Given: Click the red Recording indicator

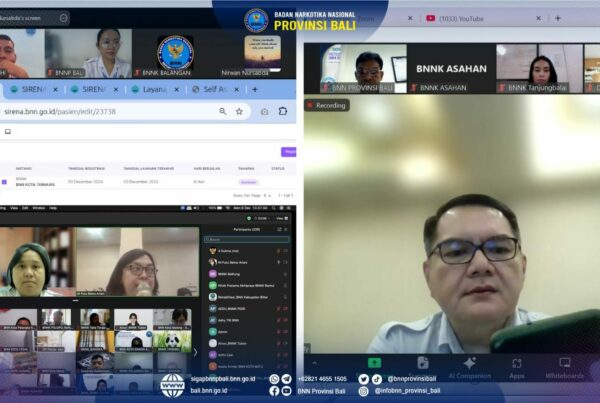Looking at the screenshot, I should coord(327,105).
